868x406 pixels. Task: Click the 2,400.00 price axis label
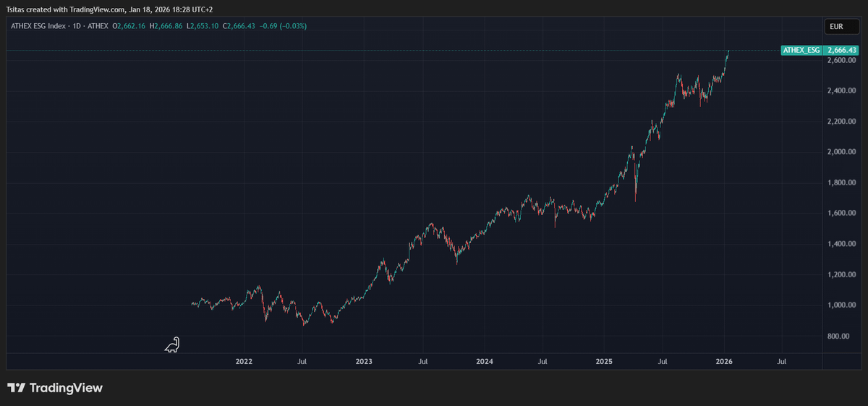click(x=841, y=90)
